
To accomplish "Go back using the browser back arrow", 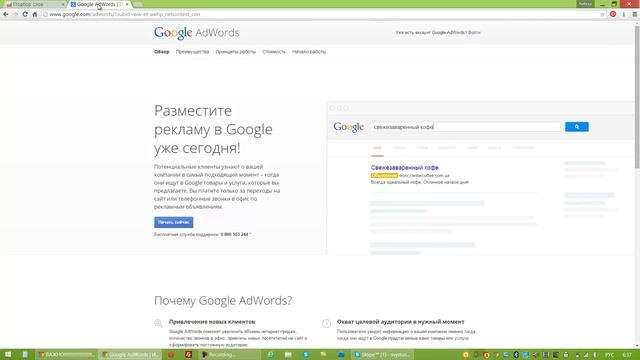I will pyautogui.click(x=6, y=14).
